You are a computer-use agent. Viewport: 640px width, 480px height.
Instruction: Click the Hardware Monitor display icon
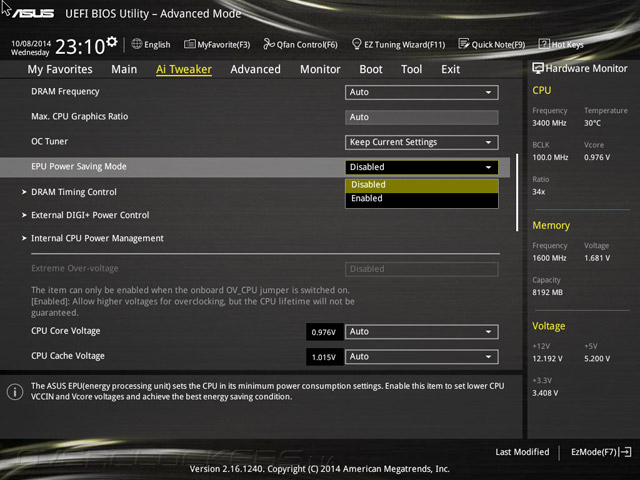pyautogui.click(x=538, y=68)
